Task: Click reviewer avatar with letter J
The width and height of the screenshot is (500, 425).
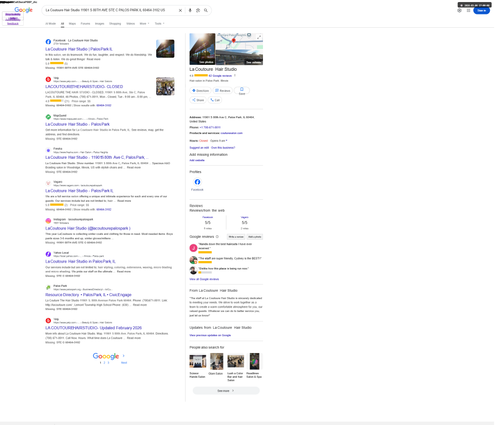Action: click(x=193, y=248)
